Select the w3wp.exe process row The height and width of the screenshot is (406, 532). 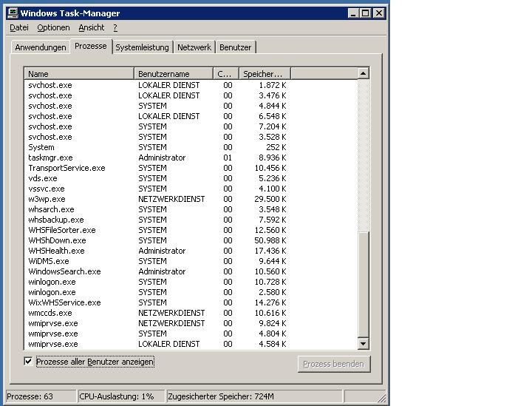(47, 199)
